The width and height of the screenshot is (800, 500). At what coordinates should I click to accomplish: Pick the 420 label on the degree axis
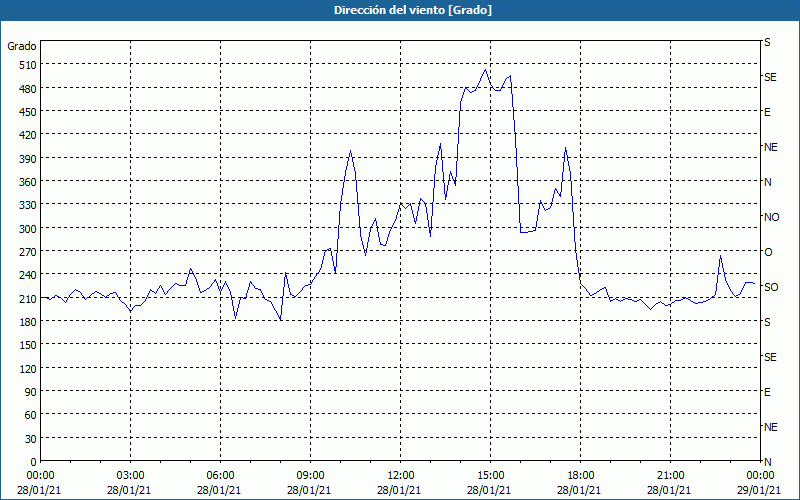coord(29,135)
